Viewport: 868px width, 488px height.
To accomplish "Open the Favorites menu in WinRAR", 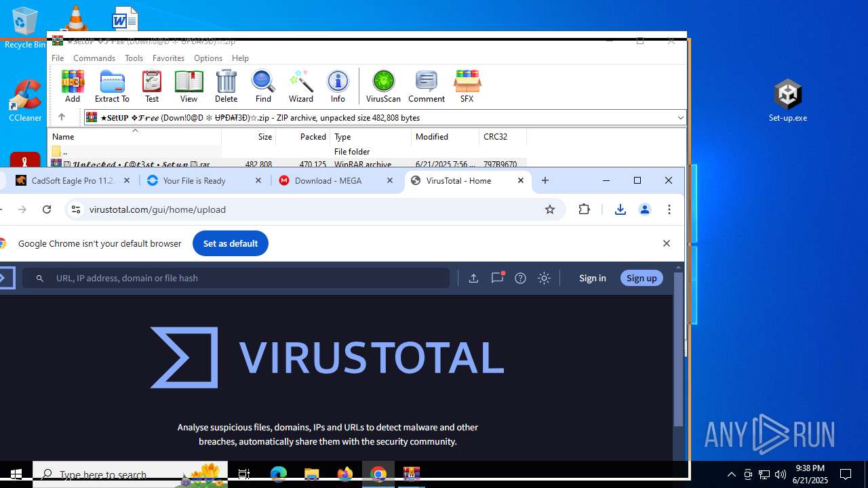I will [x=168, y=58].
